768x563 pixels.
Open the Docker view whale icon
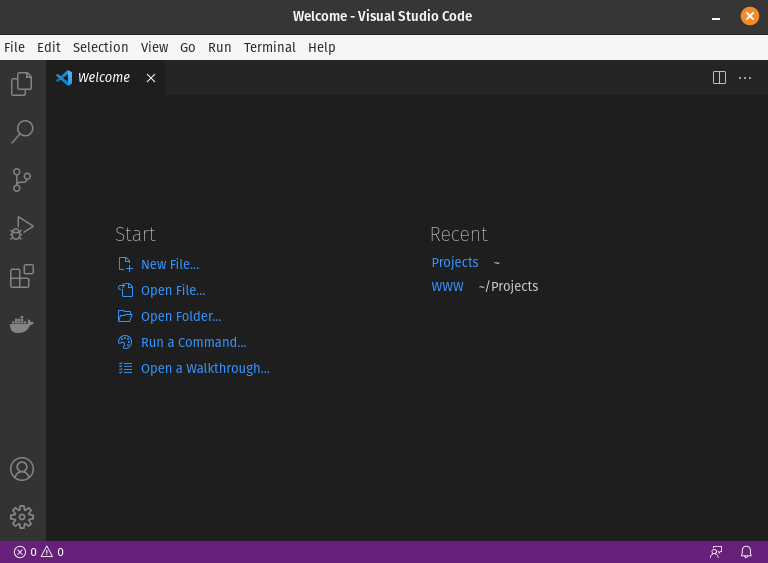pos(22,324)
